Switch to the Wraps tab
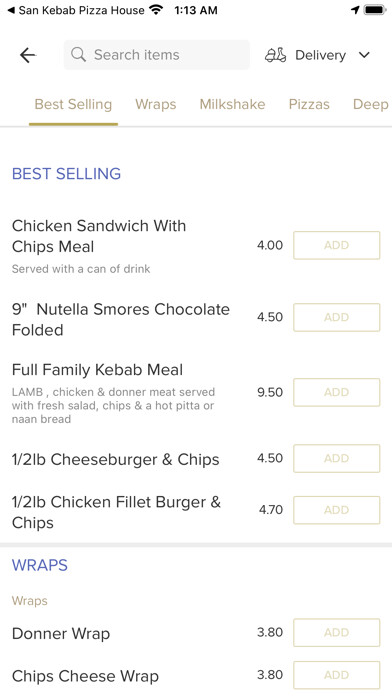Image resolution: width=392 pixels, height=696 pixels. click(156, 104)
